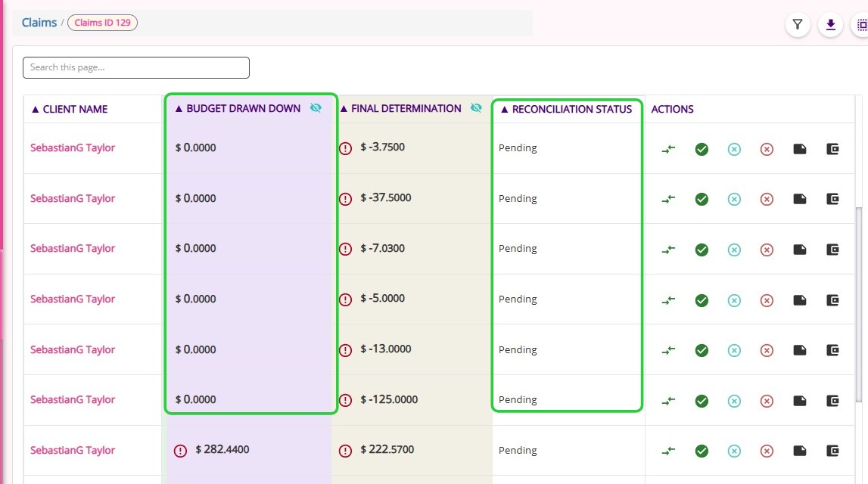Viewport: 868px width, 484px height.
Task: Open the wallet icon for the $-125.0000 row
Action: click(x=832, y=401)
